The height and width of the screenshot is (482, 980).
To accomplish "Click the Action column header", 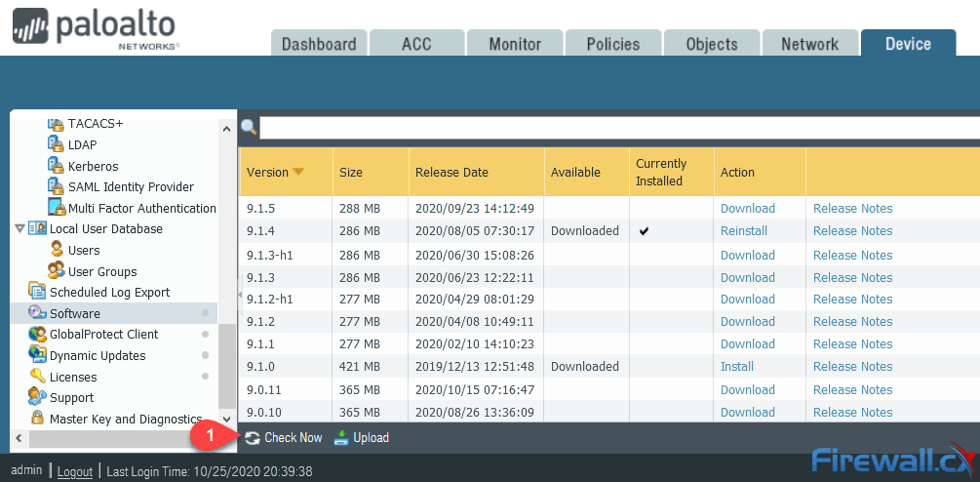I will [x=760, y=172].
